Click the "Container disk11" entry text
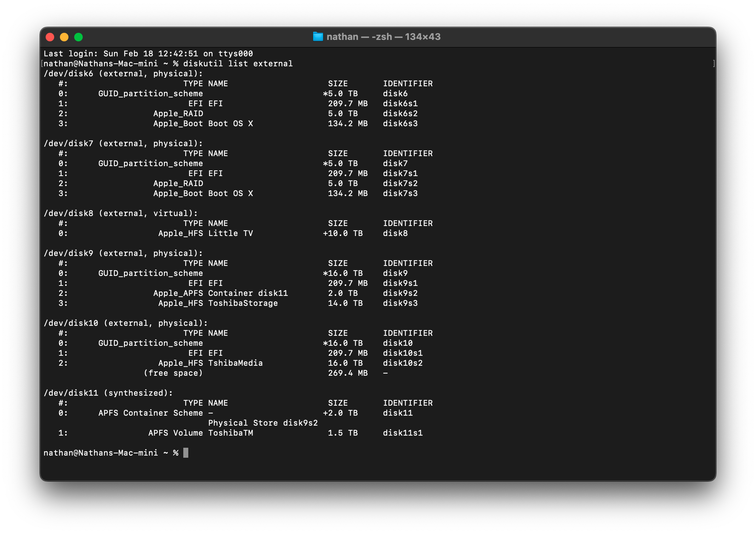 tap(248, 293)
